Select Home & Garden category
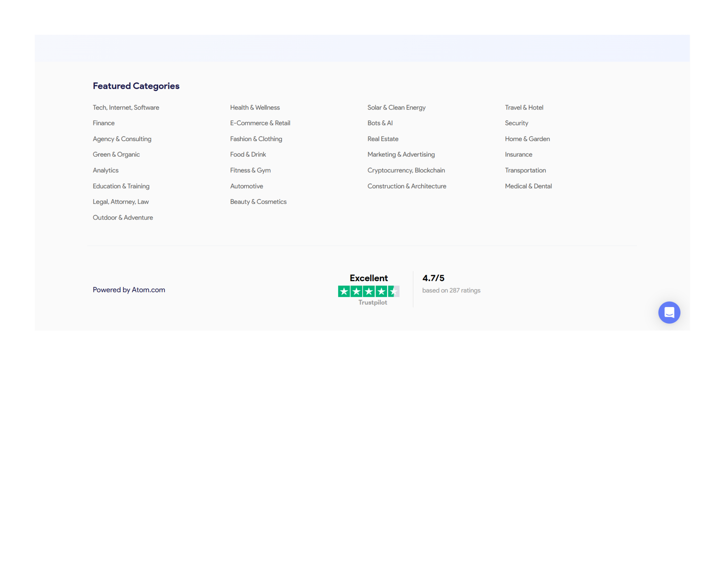This screenshot has height=563, width=728. (527, 139)
